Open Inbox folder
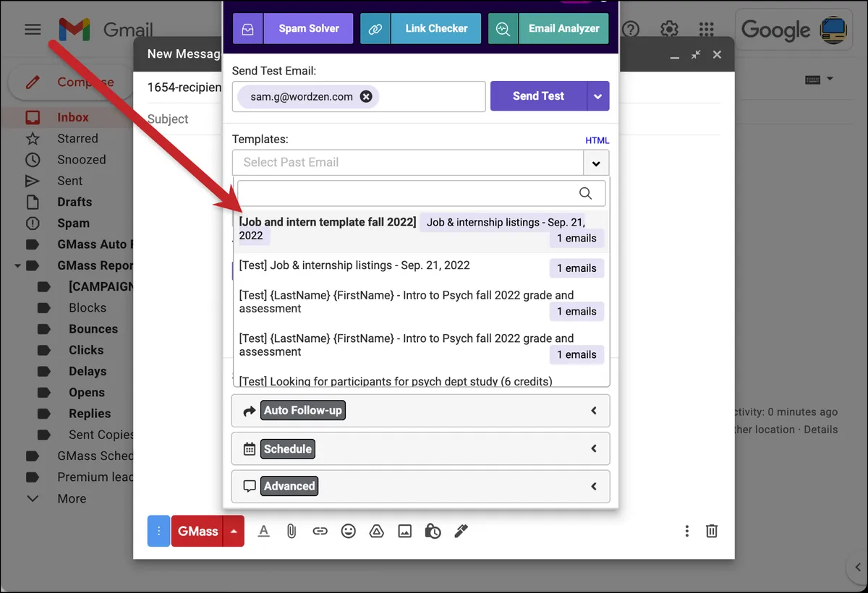This screenshot has width=868, height=593. pos(73,117)
